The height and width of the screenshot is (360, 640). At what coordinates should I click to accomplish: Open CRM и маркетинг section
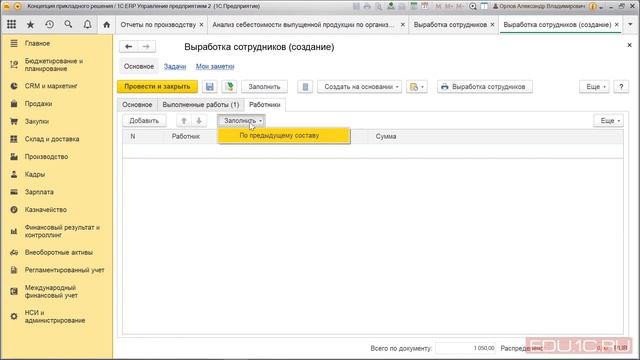click(x=51, y=86)
